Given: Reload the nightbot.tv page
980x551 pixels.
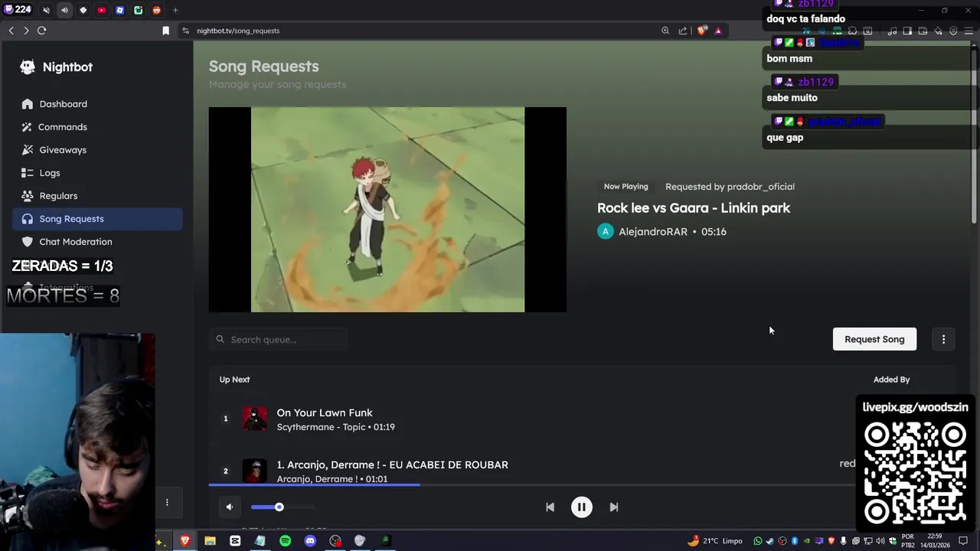Looking at the screenshot, I should tap(42, 31).
